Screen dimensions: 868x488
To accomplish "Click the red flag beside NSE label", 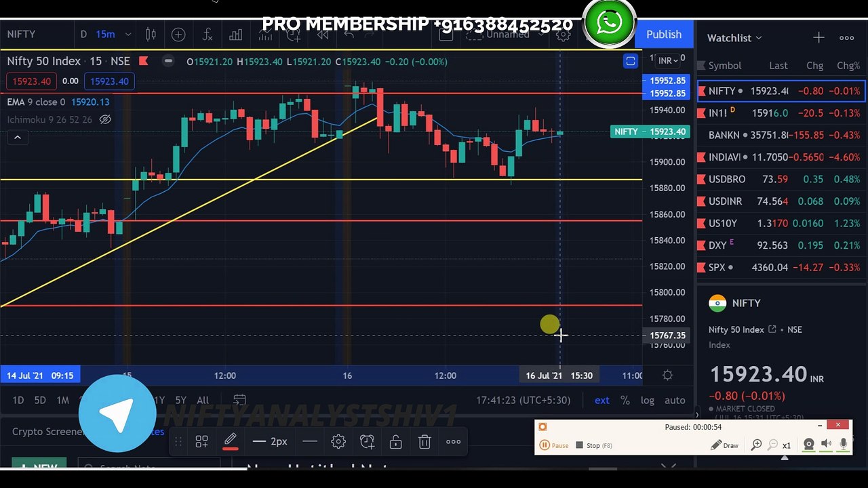I will [144, 61].
